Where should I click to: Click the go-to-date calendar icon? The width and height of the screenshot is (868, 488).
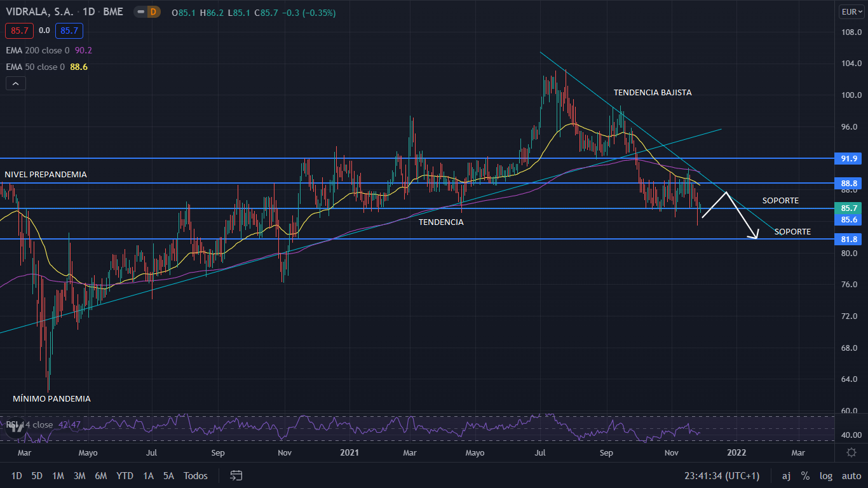pyautogui.click(x=236, y=475)
